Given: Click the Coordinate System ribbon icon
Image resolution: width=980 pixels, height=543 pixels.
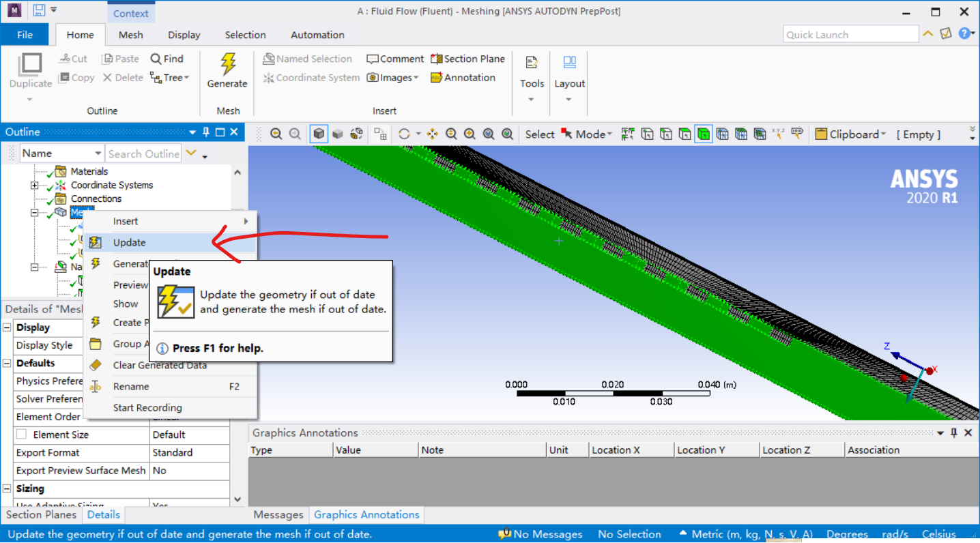Looking at the screenshot, I should point(269,78).
